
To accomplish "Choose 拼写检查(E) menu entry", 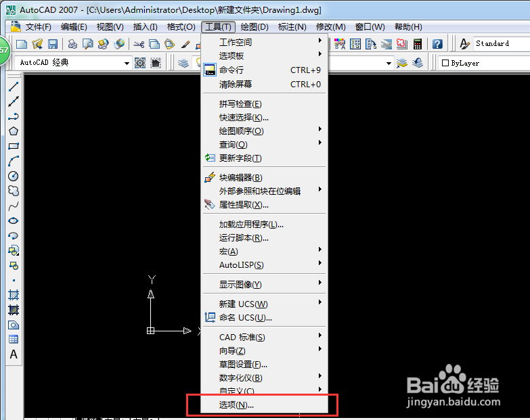I will tap(264, 104).
